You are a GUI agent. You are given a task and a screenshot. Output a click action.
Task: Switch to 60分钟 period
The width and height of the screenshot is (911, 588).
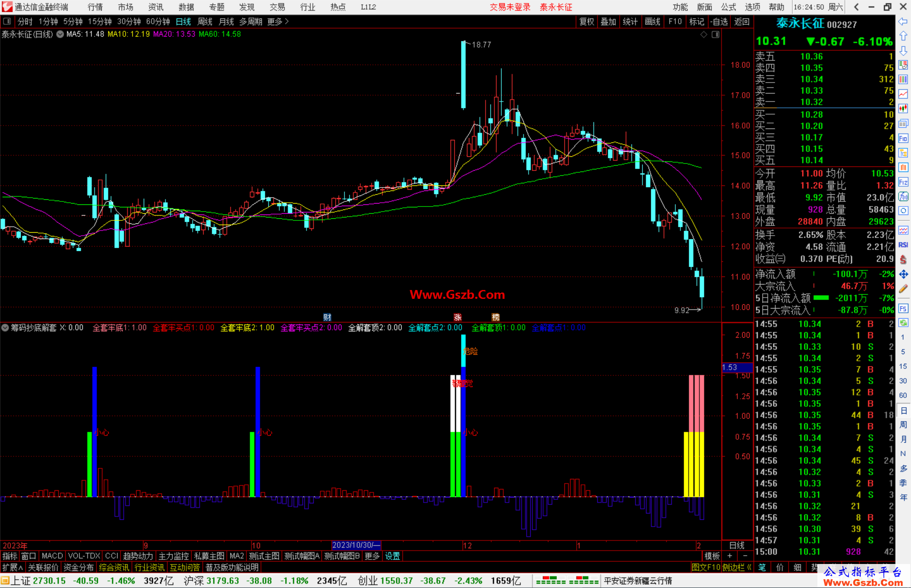[158, 21]
